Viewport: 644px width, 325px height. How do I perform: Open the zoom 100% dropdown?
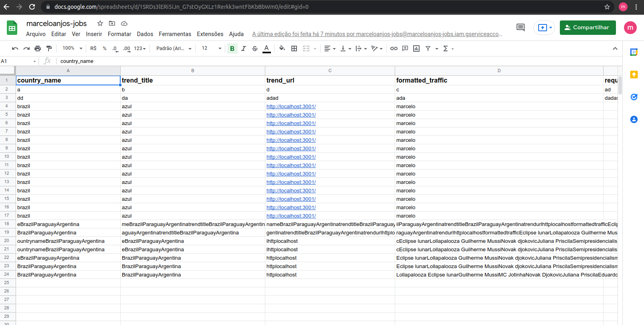[x=73, y=48]
